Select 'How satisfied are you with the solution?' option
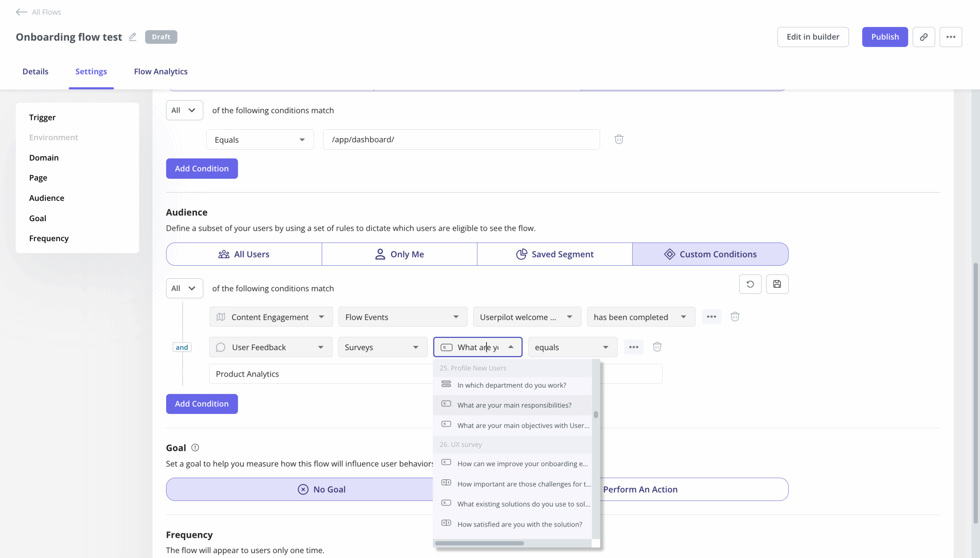The width and height of the screenshot is (980, 558). click(x=519, y=524)
